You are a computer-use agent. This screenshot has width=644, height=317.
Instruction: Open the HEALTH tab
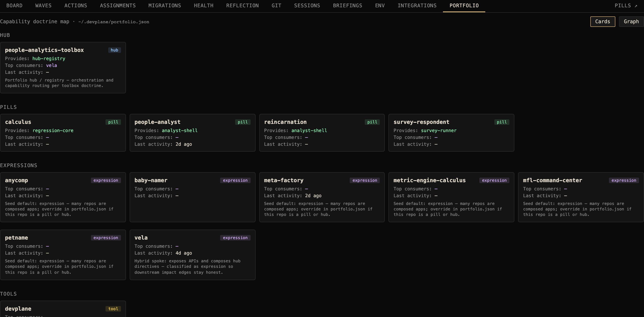(x=204, y=5)
